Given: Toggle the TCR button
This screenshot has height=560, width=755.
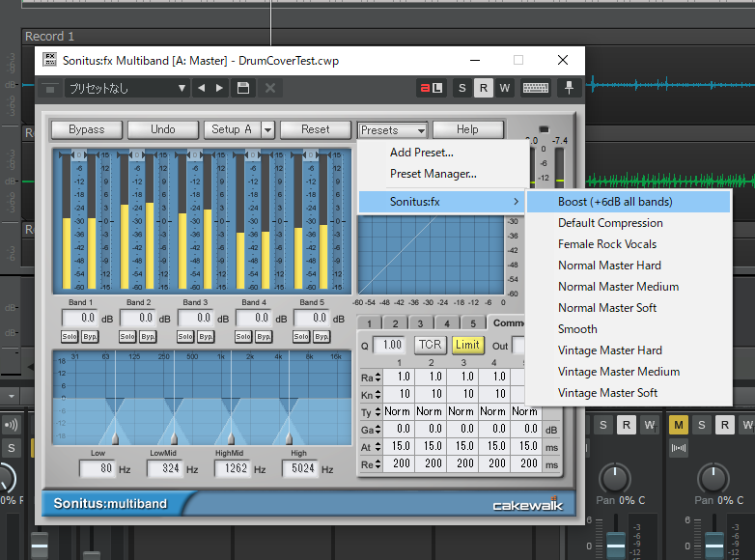Looking at the screenshot, I should tap(430, 345).
